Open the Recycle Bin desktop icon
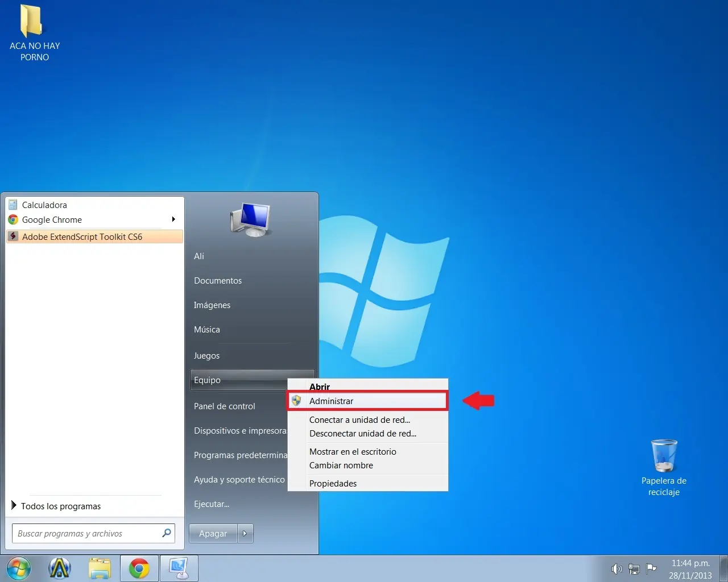This screenshot has height=582, width=728. (664, 457)
